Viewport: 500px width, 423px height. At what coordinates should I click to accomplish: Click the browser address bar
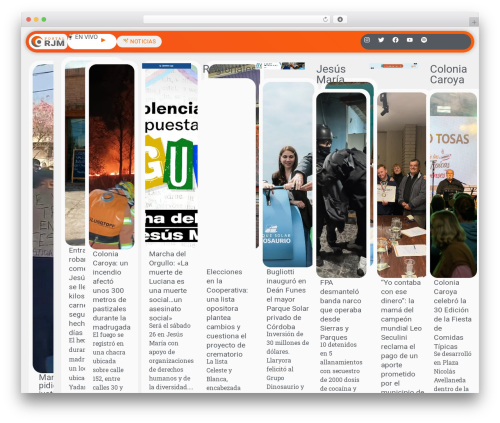(233, 19)
